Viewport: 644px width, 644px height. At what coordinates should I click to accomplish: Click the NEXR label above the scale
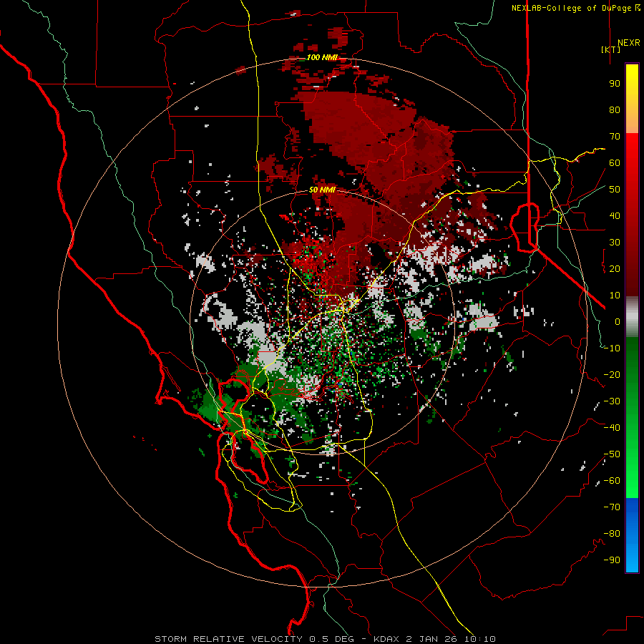[628, 43]
